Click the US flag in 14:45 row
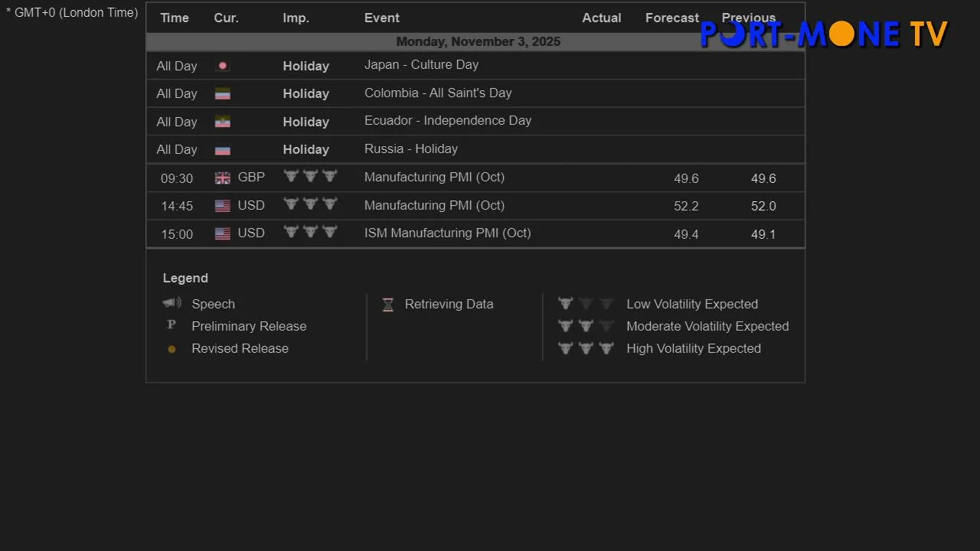 223,206
